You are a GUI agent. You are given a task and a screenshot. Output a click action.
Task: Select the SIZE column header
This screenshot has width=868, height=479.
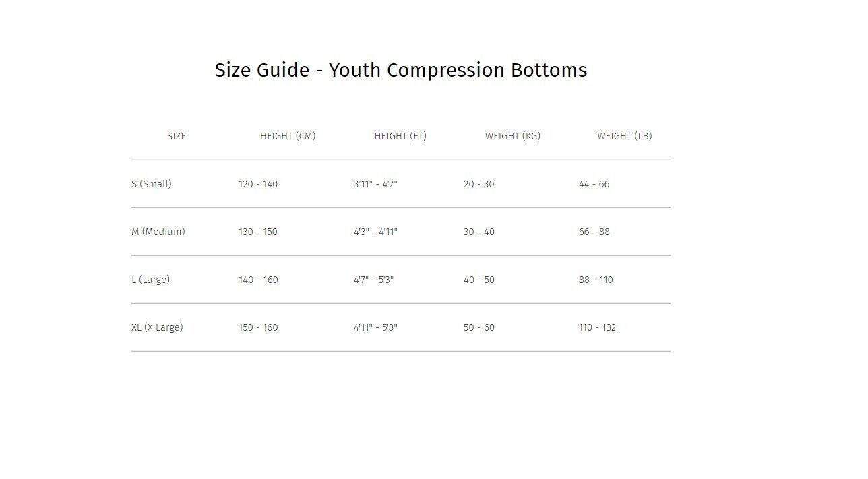pyautogui.click(x=177, y=136)
